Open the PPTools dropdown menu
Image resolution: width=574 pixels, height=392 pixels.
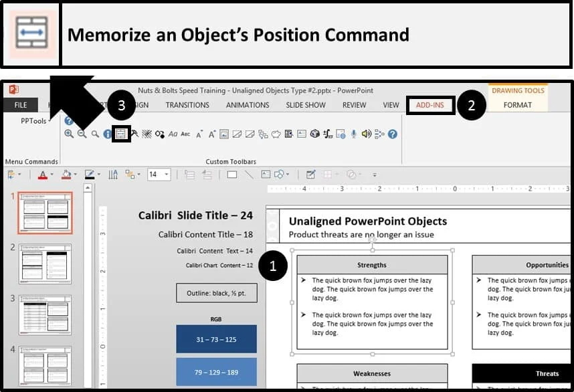tap(35, 121)
